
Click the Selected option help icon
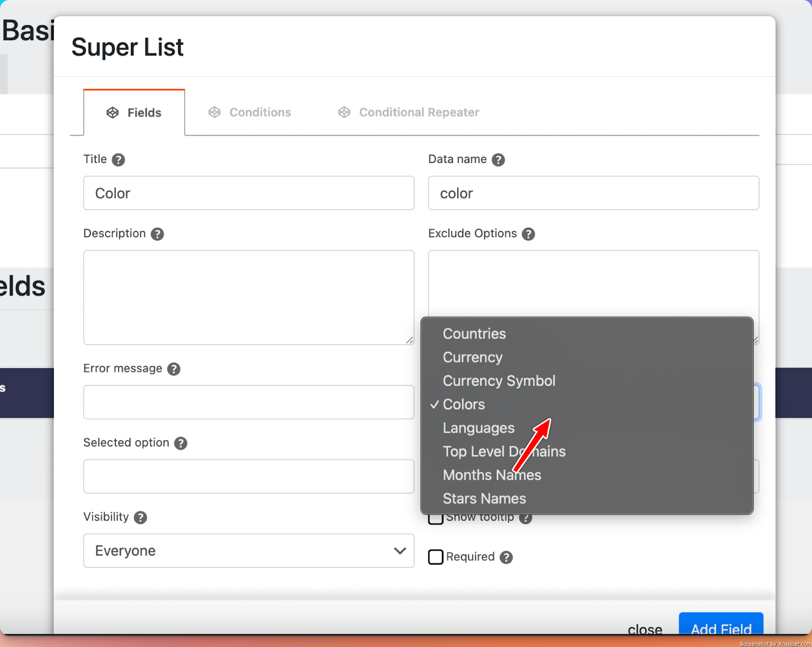coord(181,443)
